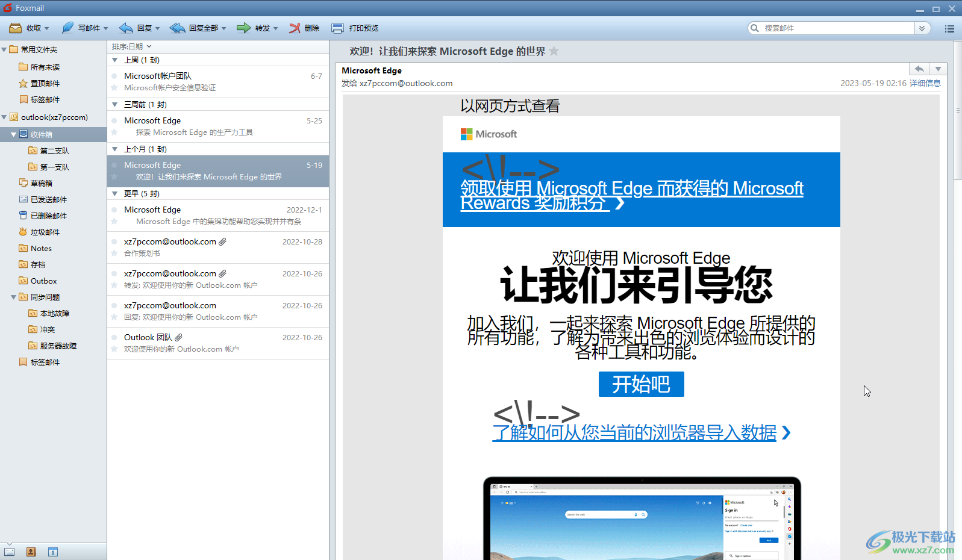Open the 收取 dropdown arrow
The height and width of the screenshot is (560, 962).
[x=46, y=28]
